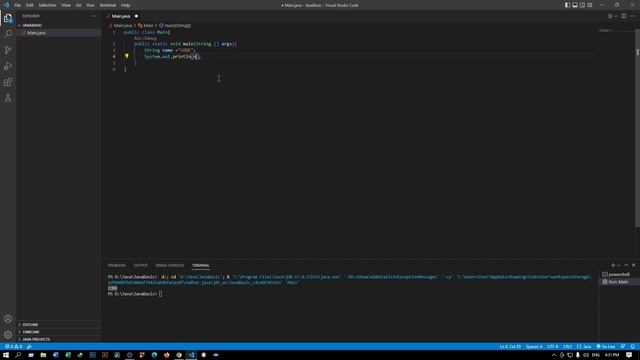The height and width of the screenshot is (360, 640).
Task: Open the Search view in the activity bar
Action: [x=8, y=34]
